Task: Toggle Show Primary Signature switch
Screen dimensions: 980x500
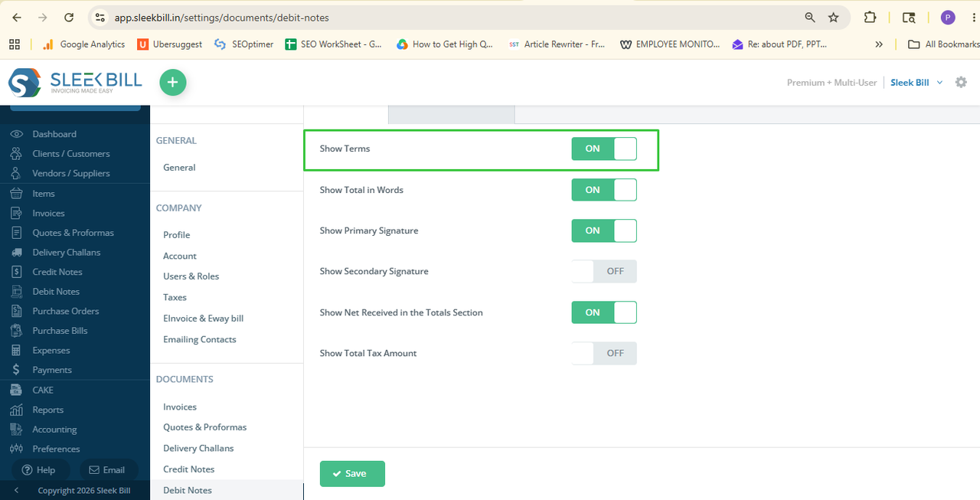Action: point(604,230)
